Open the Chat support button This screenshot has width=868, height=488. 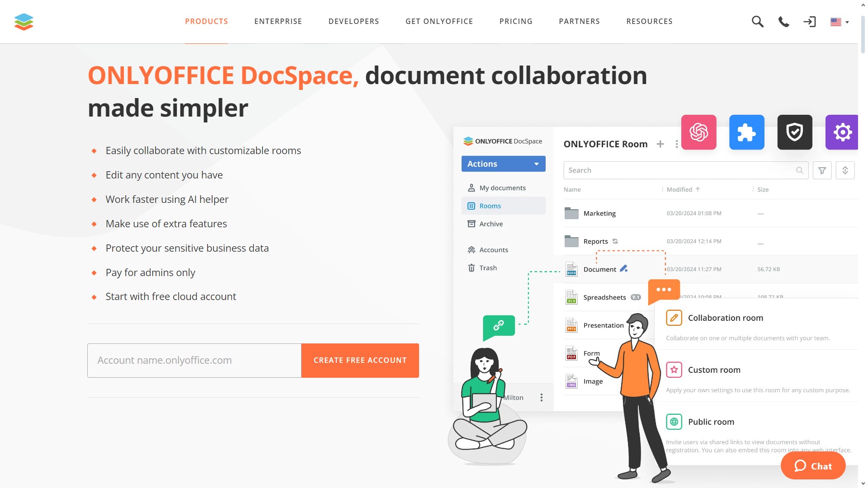point(813,466)
